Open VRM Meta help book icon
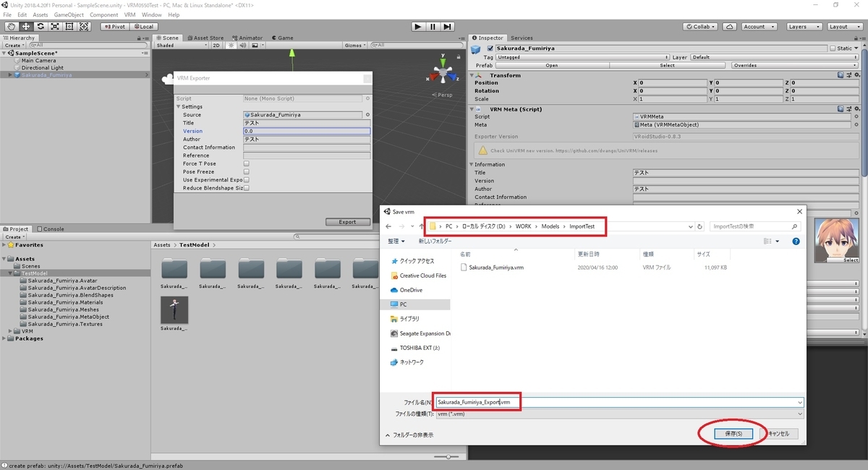This screenshot has width=868, height=470. click(x=841, y=109)
